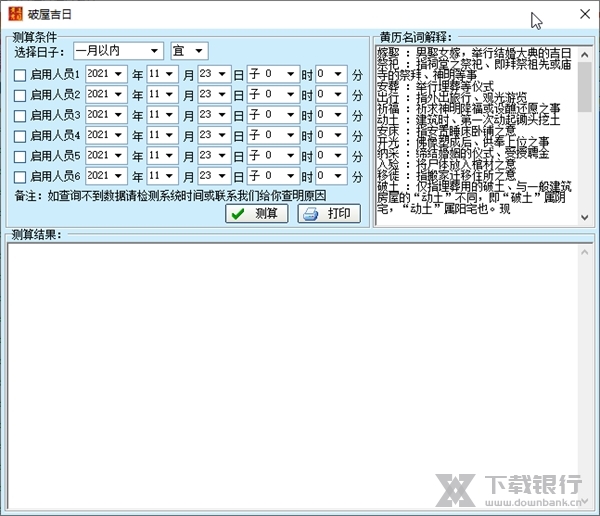The height and width of the screenshot is (516, 600).
Task: Click inside the empty 测算结果 text area
Action: pos(293,377)
